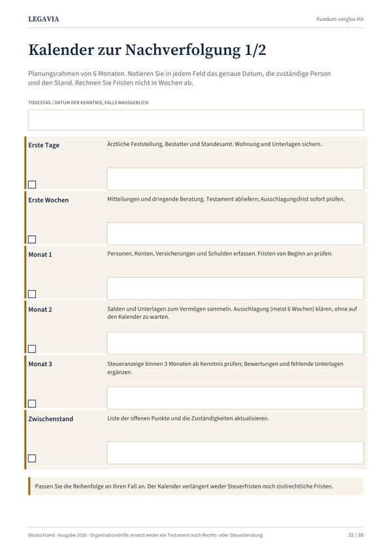Select the Monat 3 notes field
Image resolution: width=392 pixels, height=555 pixels.
coord(235,398)
